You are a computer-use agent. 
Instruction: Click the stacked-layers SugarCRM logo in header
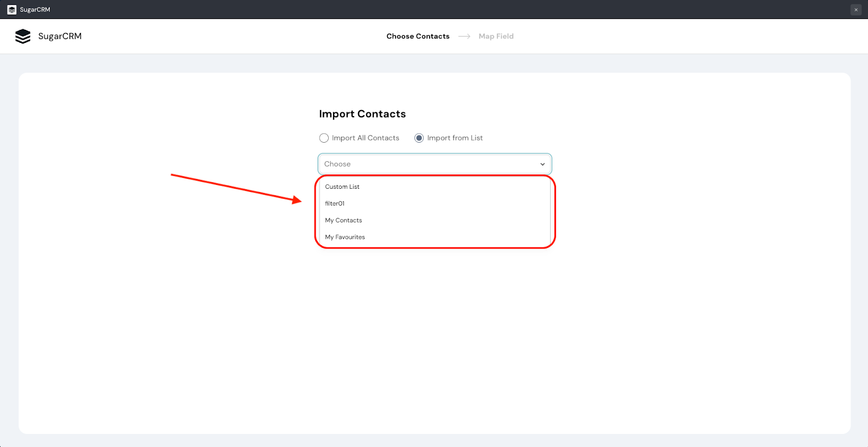pyautogui.click(x=23, y=36)
